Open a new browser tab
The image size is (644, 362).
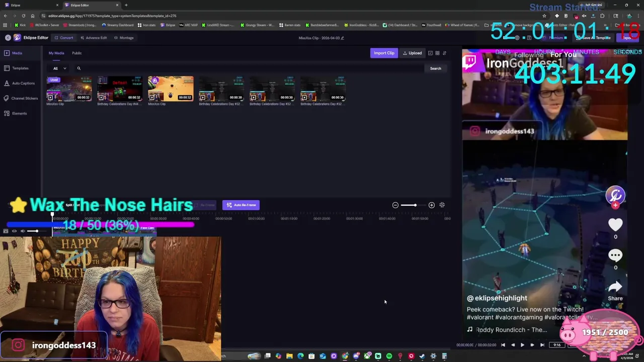(x=126, y=5)
